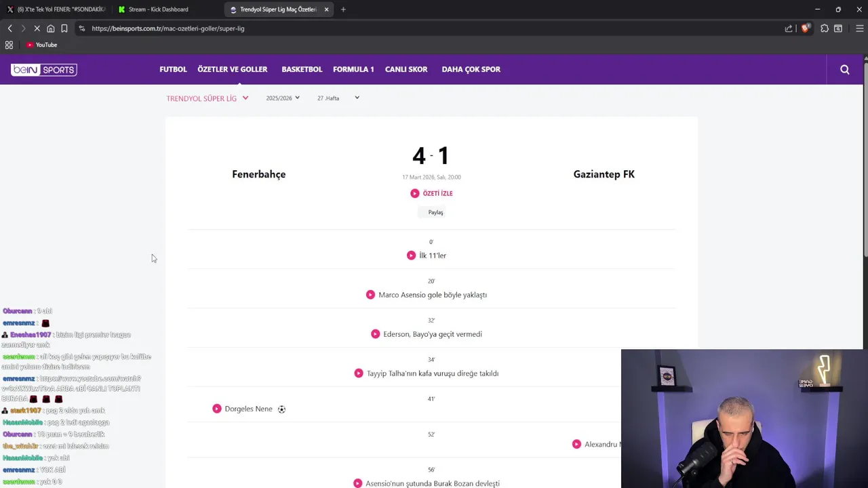Click the share icon in address bar
868x488 pixels.
(x=789, y=28)
